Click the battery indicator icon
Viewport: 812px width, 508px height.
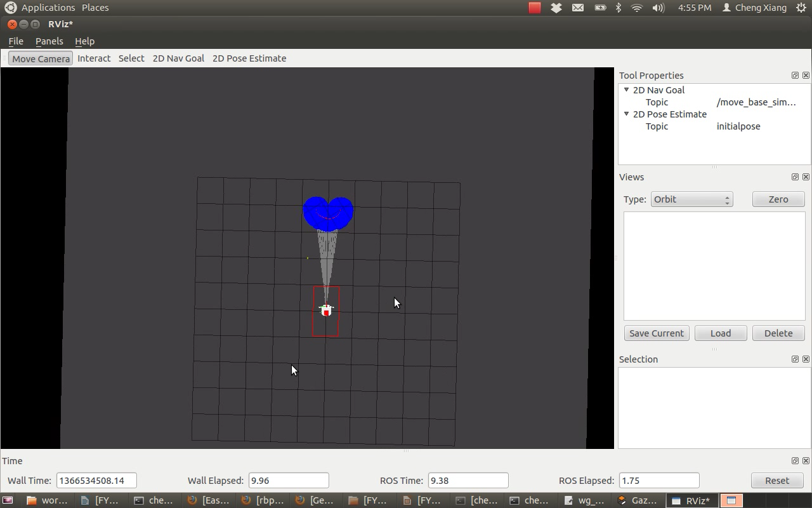(x=599, y=8)
